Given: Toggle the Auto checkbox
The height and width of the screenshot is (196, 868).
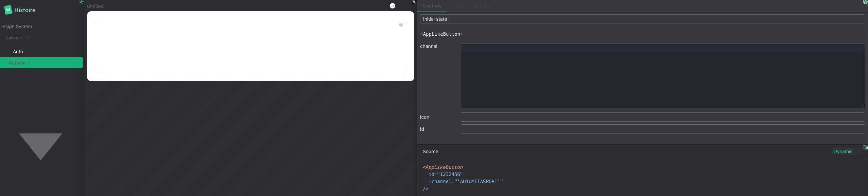Looking at the screenshot, I should pyautogui.click(x=7, y=52).
